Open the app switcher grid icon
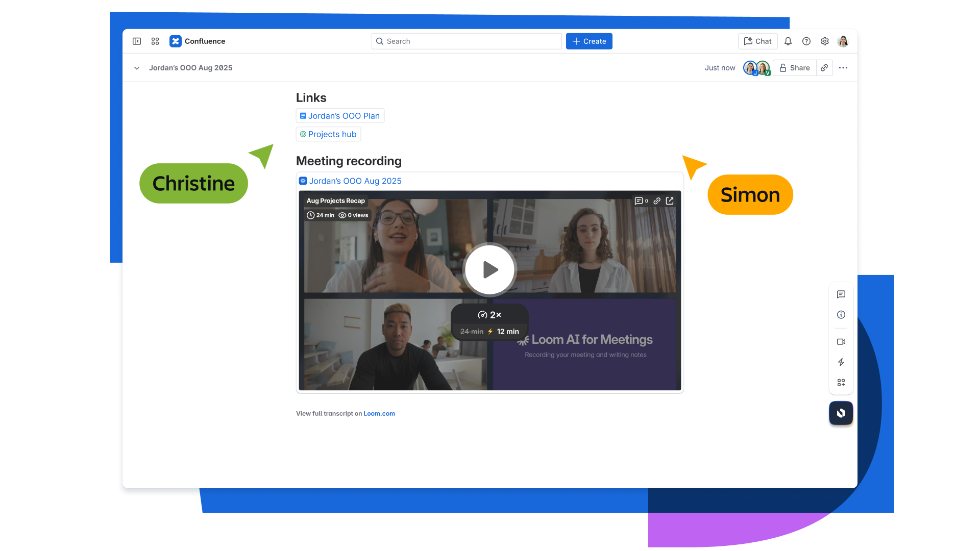Screen dimensions: 980x551 click(155, 41)
